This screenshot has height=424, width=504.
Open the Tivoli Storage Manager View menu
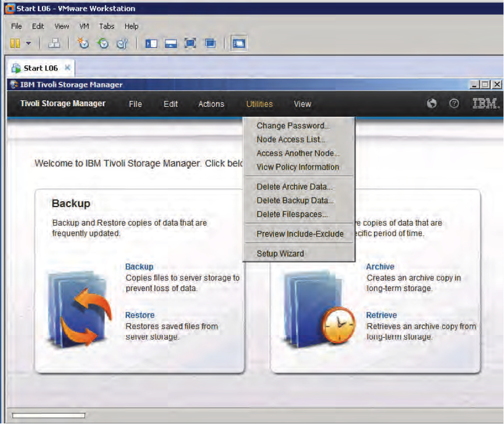pyautogui.click(x=302, y=104)
